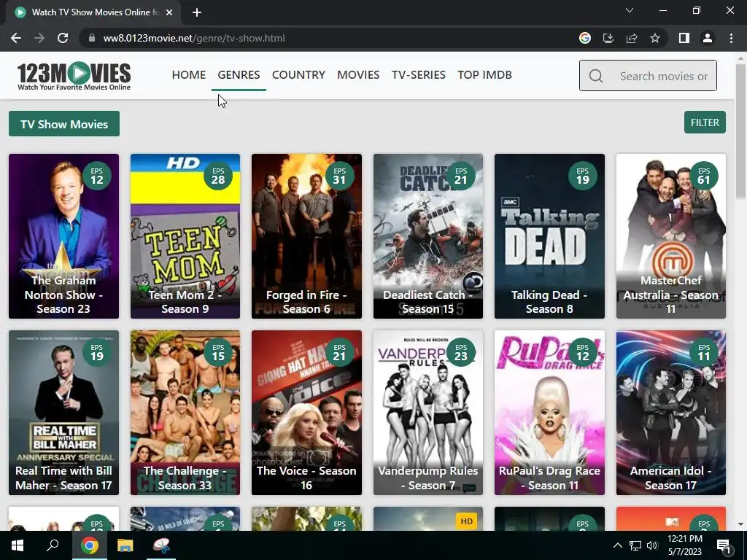747x560 pixels.
Task: Open The Challenge Season 33 poster
Action: pyautogui.click(x=185, y=413)
